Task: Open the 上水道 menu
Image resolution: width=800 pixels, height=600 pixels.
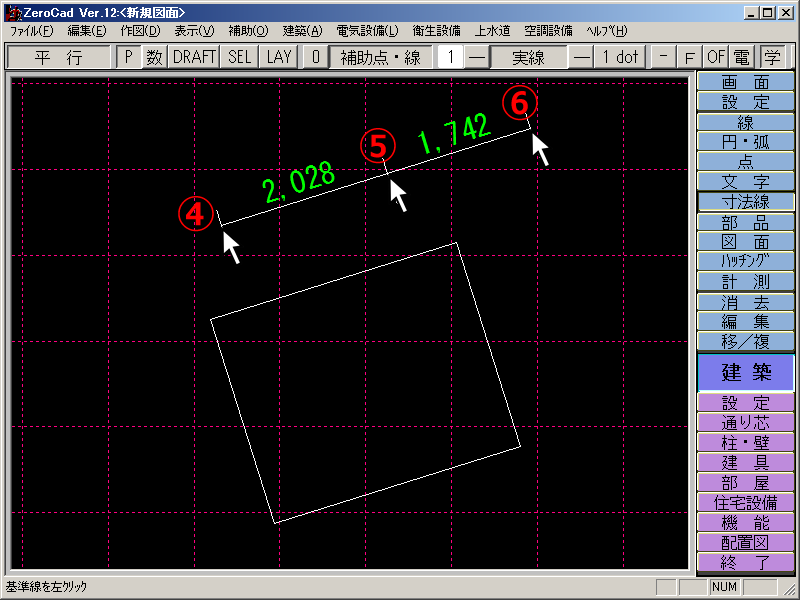Action: pyautogui.click(x=492, y=31)
